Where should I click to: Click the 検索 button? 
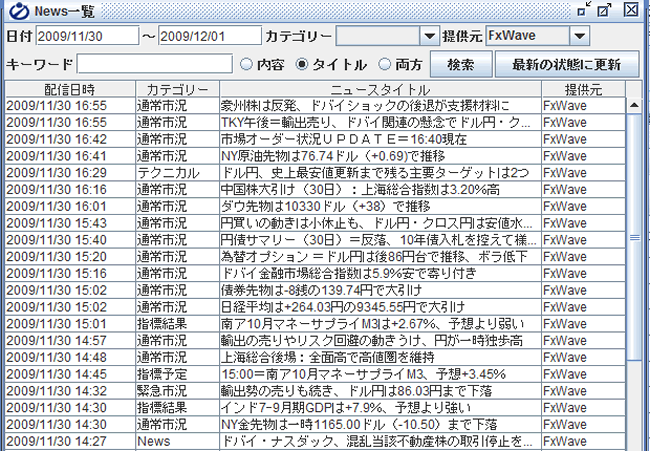point(461,64)
